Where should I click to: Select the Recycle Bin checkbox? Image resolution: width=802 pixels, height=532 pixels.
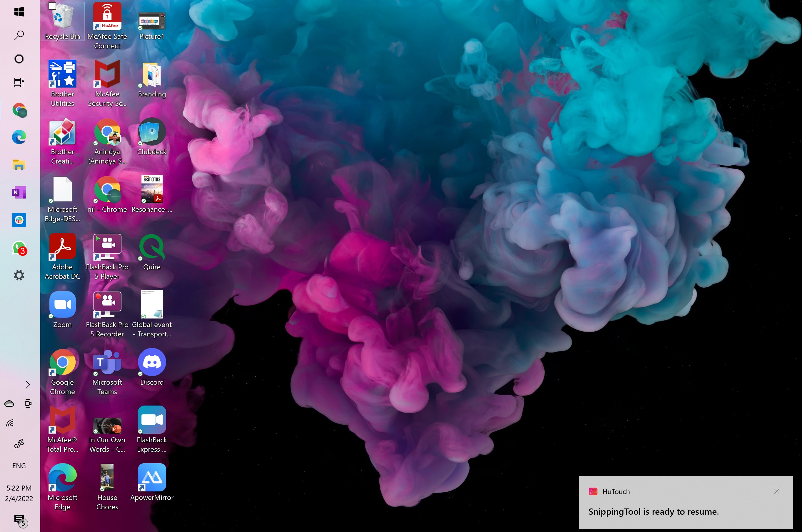click(x=52, y=6)
